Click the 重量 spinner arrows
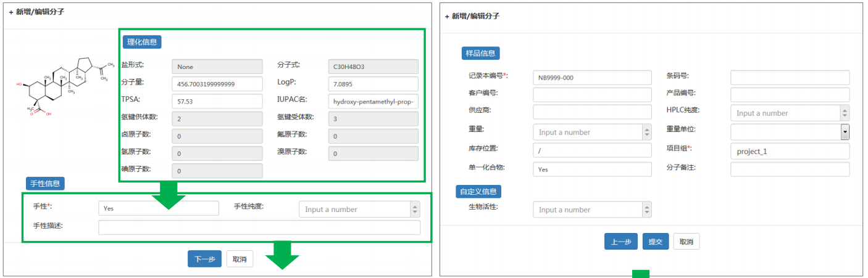 tap(647, 132)
